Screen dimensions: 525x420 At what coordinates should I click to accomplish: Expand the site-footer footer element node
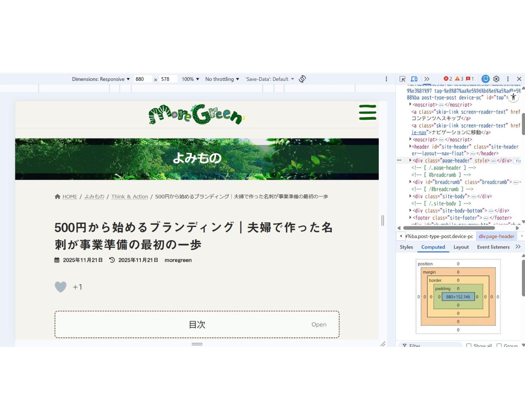point(410,218)
